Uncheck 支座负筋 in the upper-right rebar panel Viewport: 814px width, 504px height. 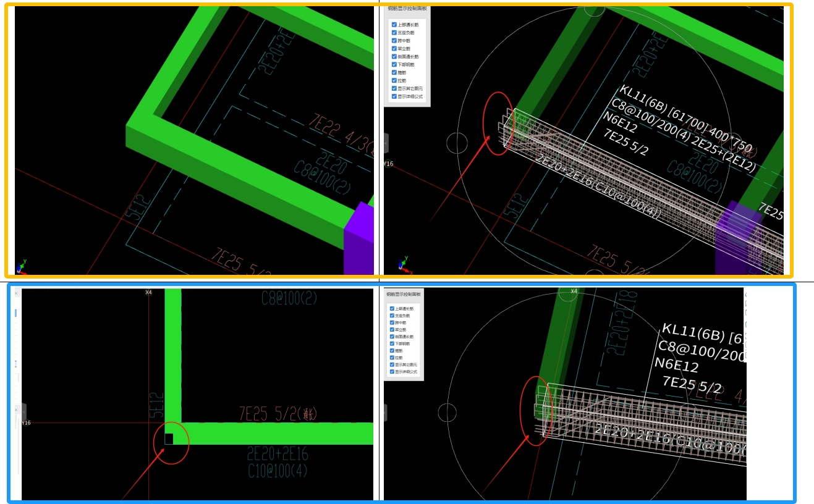(x=394, y=33)
